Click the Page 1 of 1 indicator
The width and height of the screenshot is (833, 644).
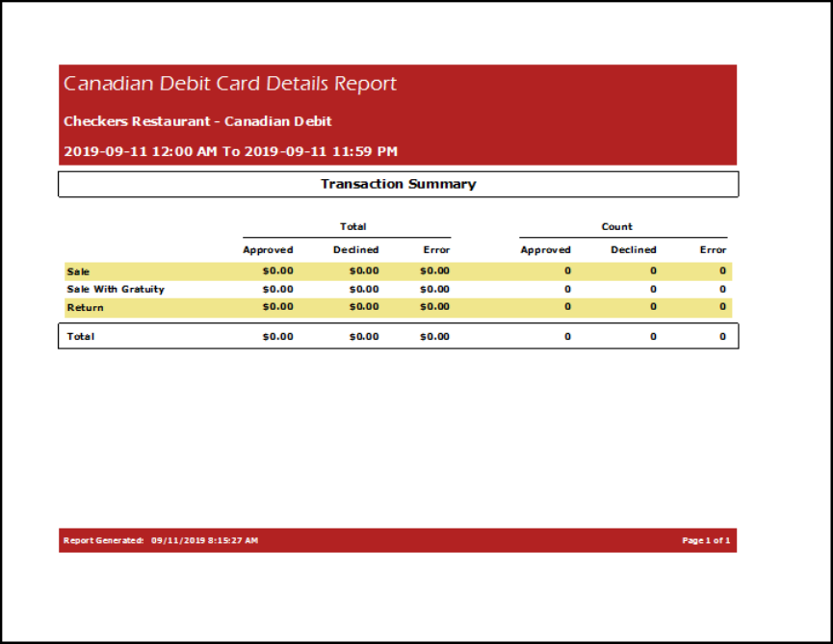pos(706,540)
